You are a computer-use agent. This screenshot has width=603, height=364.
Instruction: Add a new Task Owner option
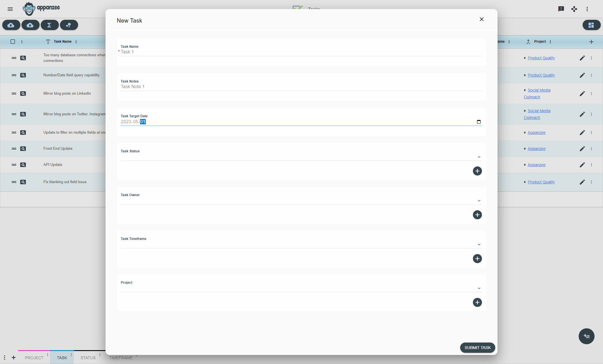click(477, 215)
